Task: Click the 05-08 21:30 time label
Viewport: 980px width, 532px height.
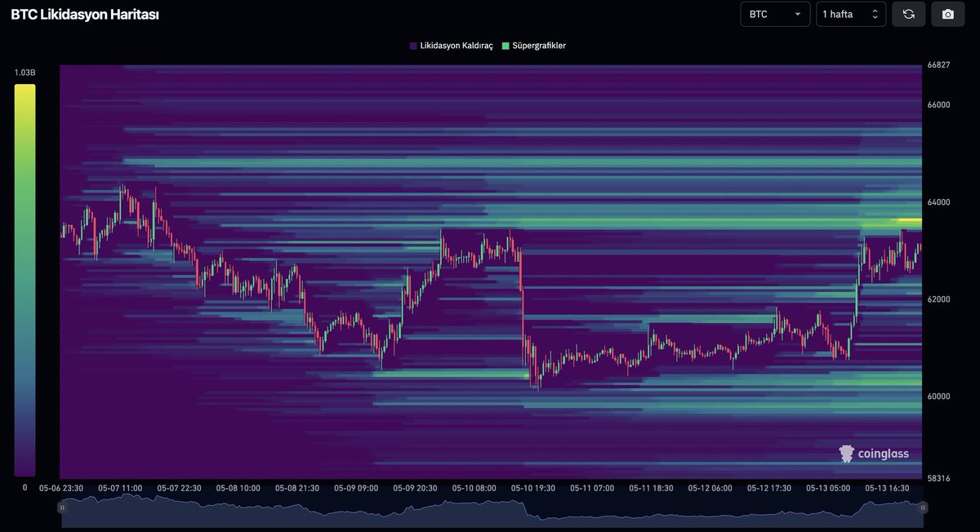Action: (297, 488)
